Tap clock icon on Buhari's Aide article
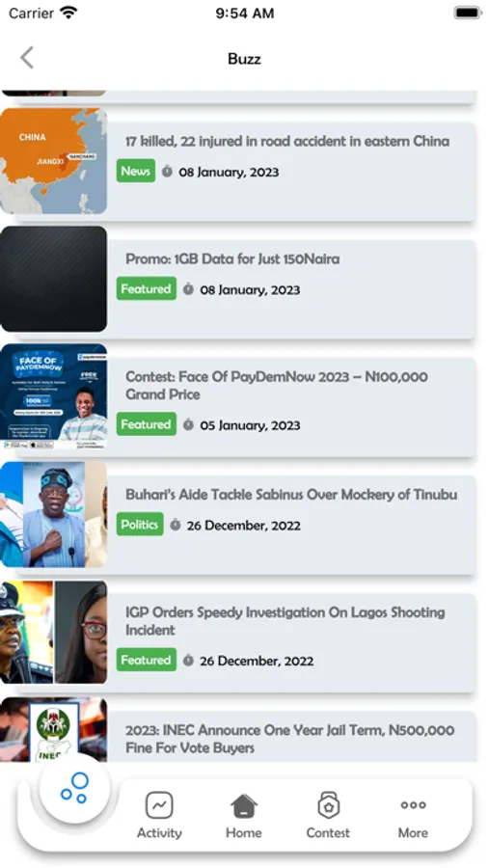The image size is (489, 868). [175, 525]
